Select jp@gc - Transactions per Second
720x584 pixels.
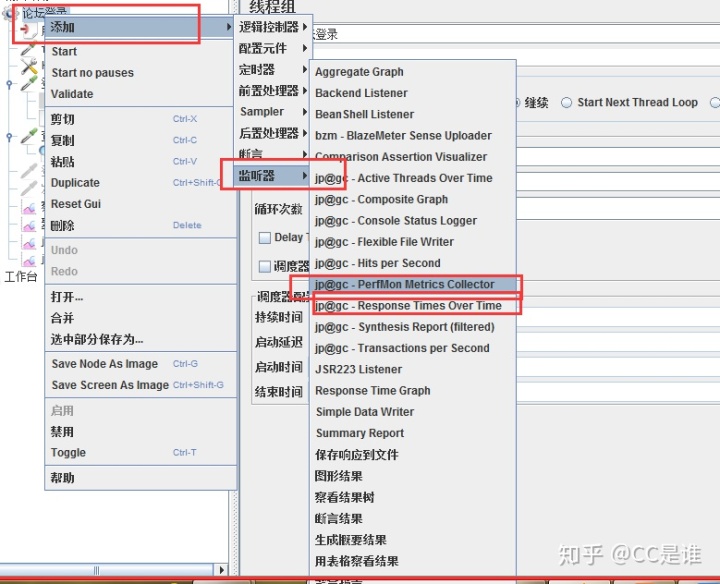click(413, 348)
